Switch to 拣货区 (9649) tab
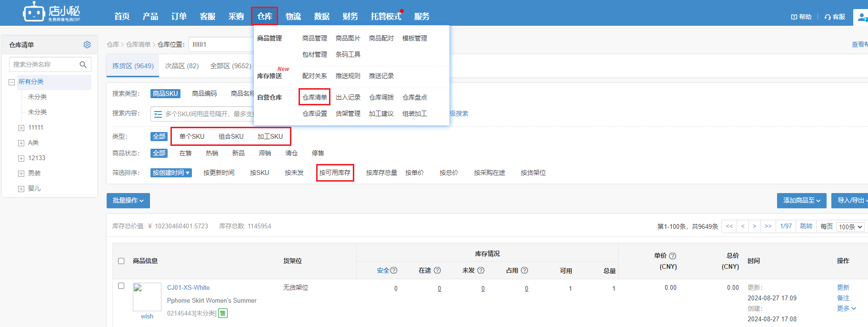The height and width of the screenshot is (327, 868). [x=133, y=66]
